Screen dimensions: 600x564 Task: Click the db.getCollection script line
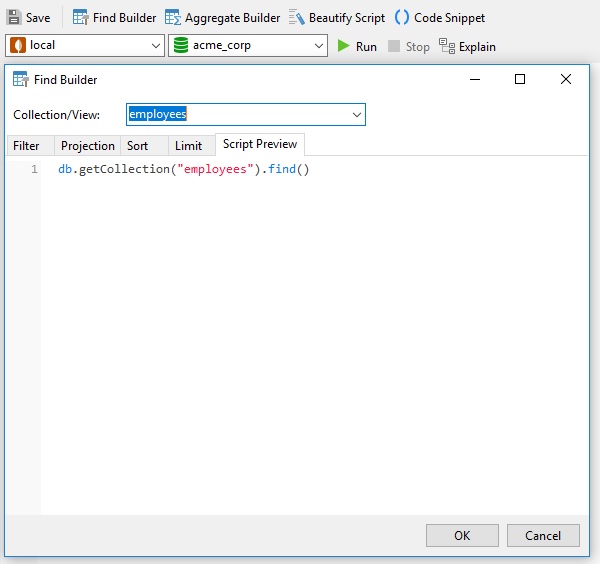[x=184, y=169]
